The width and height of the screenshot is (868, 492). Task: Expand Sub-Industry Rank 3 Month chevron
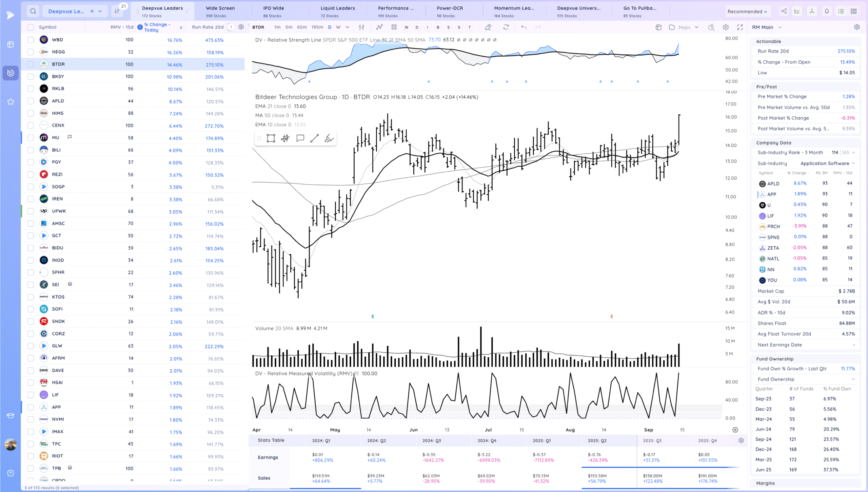(853, 152)
